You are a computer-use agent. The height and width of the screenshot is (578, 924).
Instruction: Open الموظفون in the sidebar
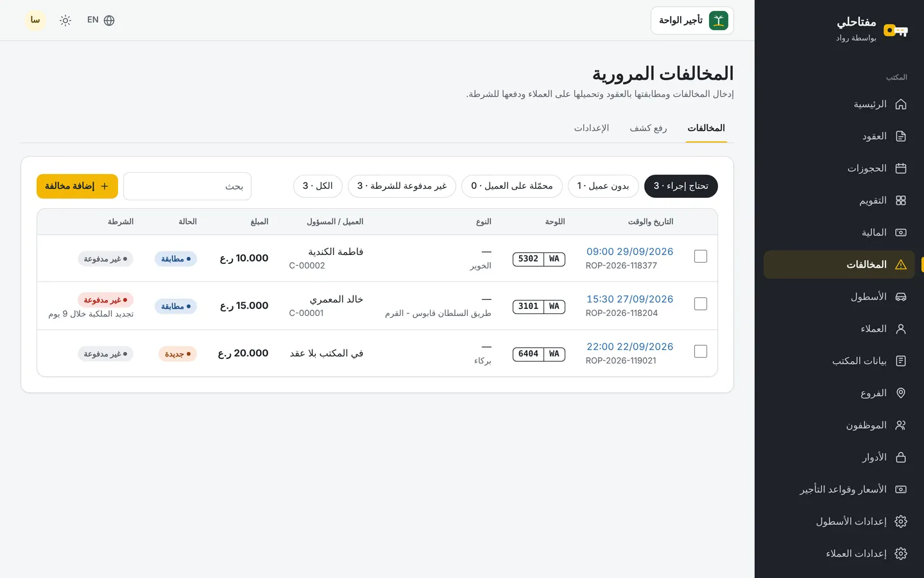(839, 425)
